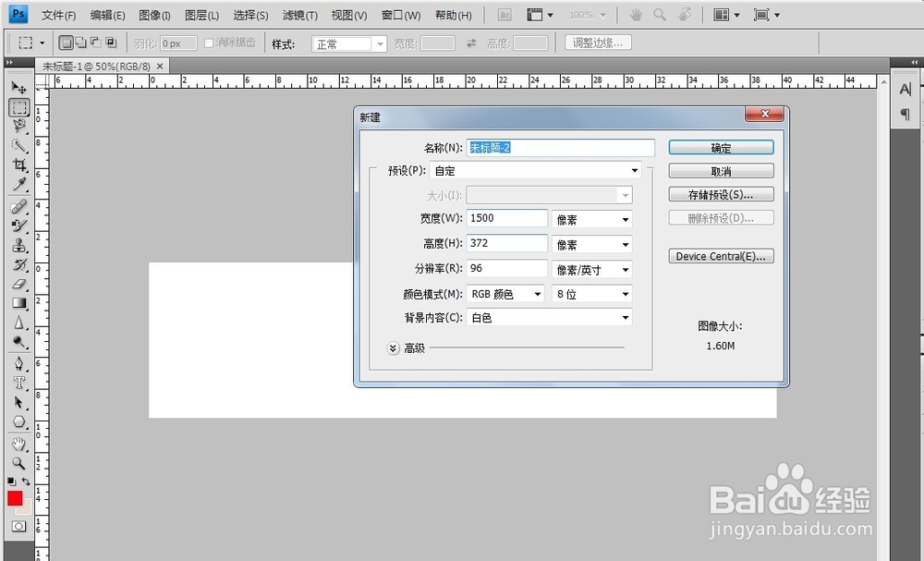The height and width of the screenshot is (561, 924).
Task: Choose Intersect with Selection mode
Action: (x=111, y=43)
